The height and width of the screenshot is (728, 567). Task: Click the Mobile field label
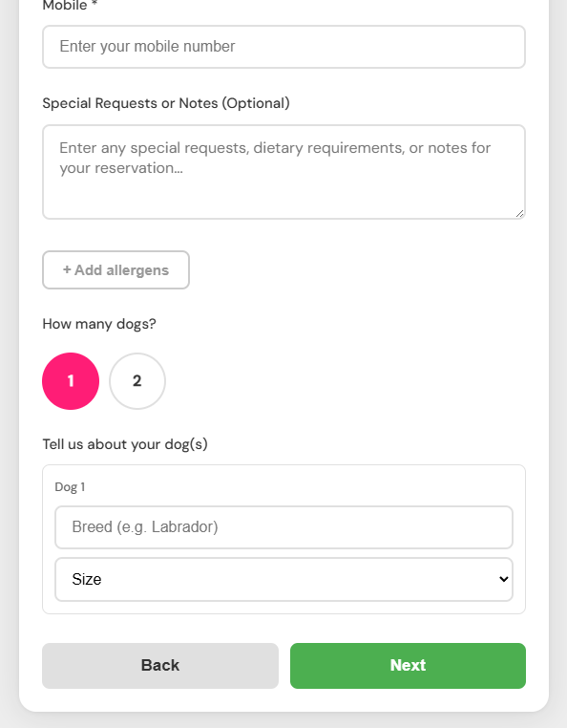65,6
